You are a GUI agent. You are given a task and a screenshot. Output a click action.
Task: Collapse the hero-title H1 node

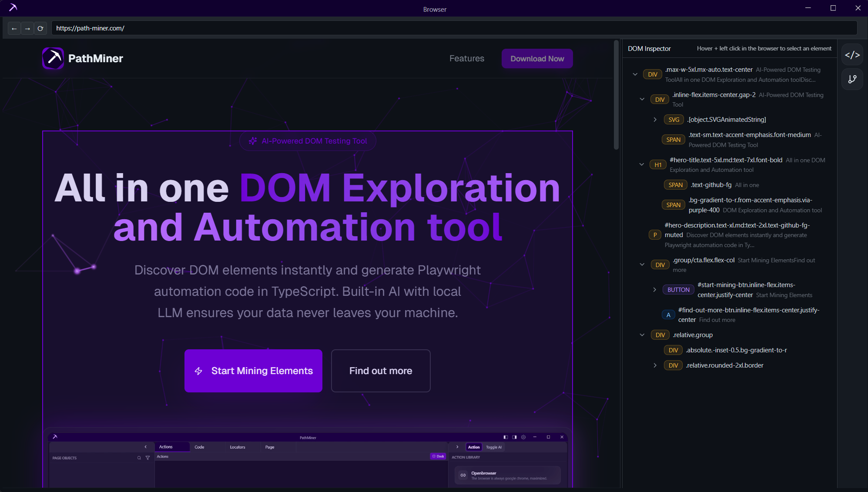pyautogui.click(x=642, y=164)
